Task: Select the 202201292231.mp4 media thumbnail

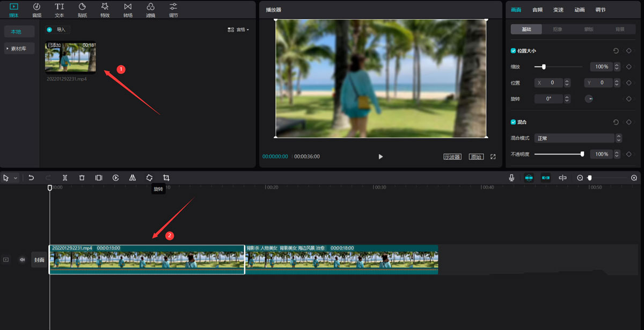Action: [x=71, y=57]
